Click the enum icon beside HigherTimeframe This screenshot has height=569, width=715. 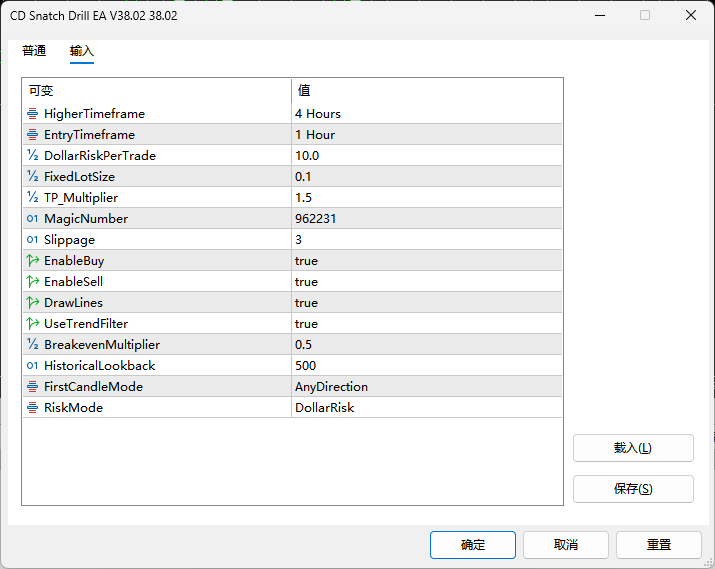pyautogui.click(x=33, y=114)
